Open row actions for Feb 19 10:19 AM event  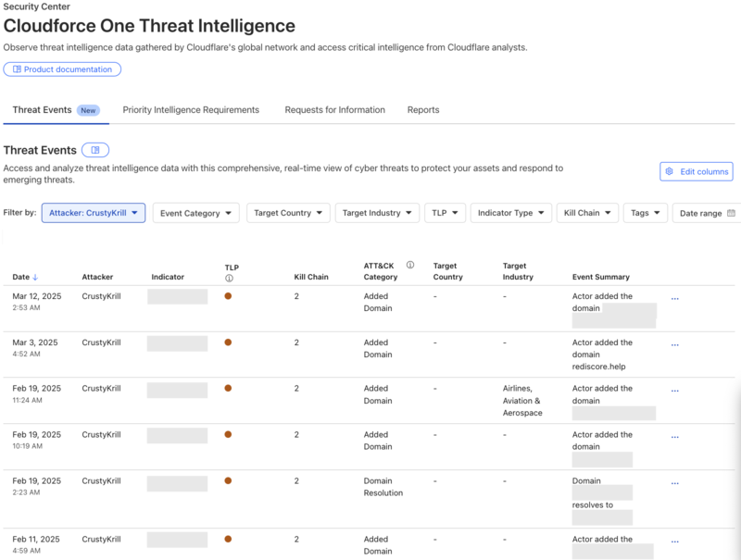pyautogui.click(x=674, y=437)
